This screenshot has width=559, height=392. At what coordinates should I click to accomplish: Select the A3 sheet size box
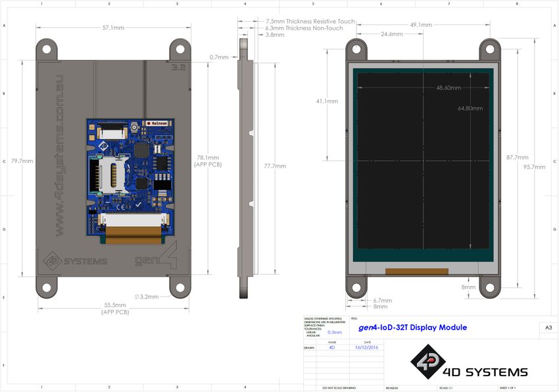pos(548,328)
